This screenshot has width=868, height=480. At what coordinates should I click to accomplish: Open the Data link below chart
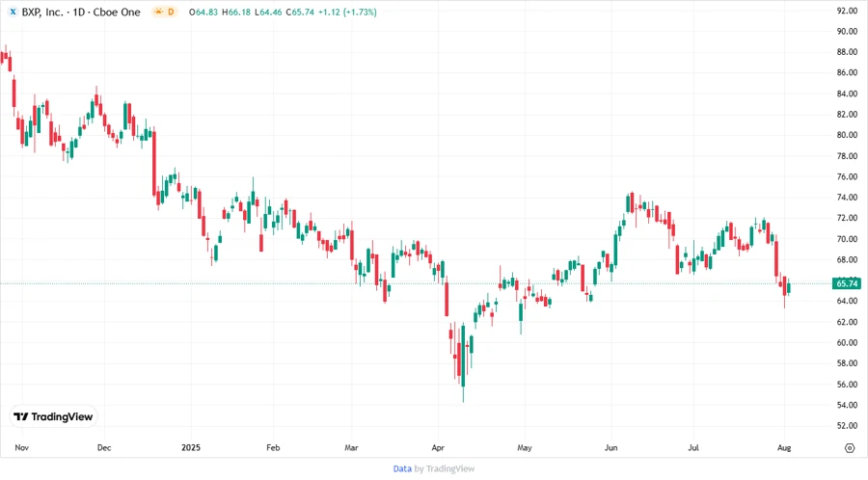coord(402,469)
